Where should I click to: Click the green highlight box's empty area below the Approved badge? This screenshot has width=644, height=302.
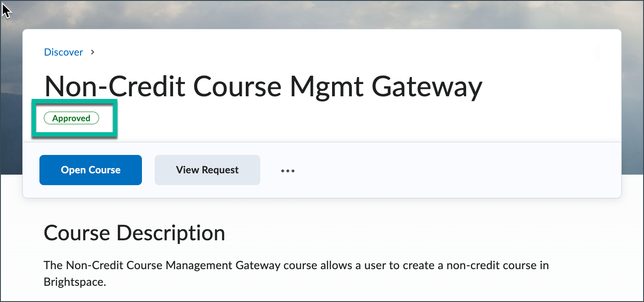[x=74, y=130]
